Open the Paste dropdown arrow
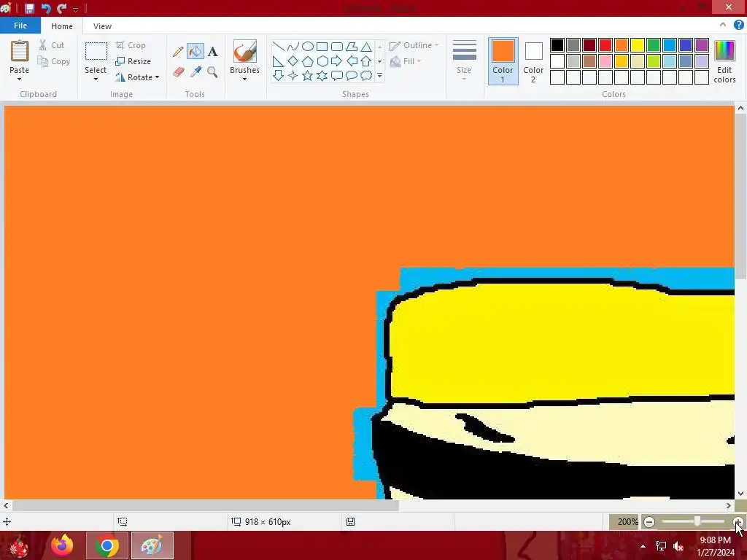Image resolution: width=747 pixels, height=560 pixels. pyautogui.click(x=19, y=79)
